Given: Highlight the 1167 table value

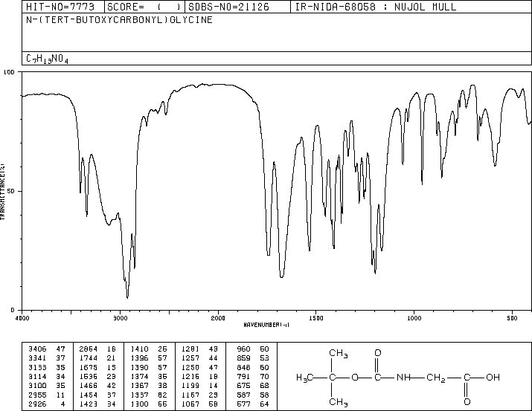Looking at the screenshot, I should pos(190,395).
